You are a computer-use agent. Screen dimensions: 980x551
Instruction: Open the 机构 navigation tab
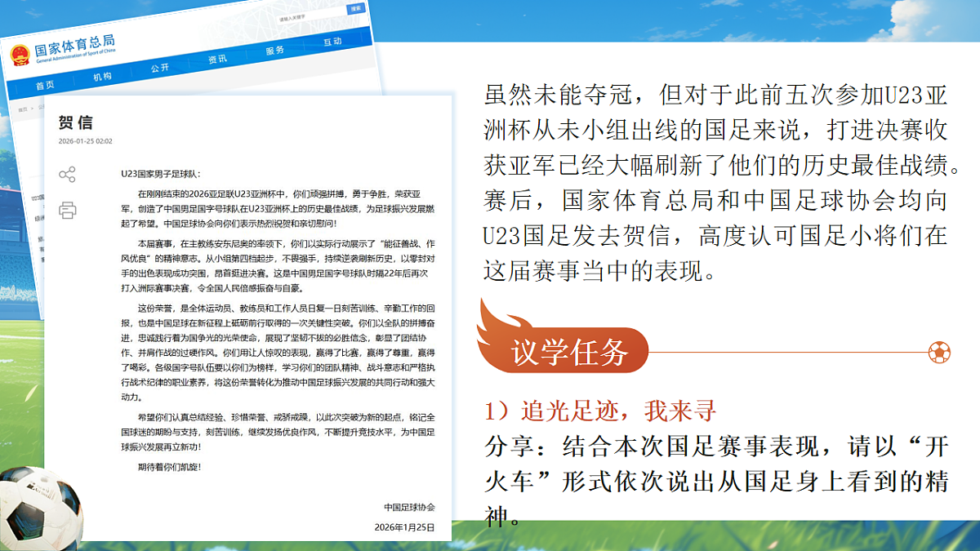[102, 77]
